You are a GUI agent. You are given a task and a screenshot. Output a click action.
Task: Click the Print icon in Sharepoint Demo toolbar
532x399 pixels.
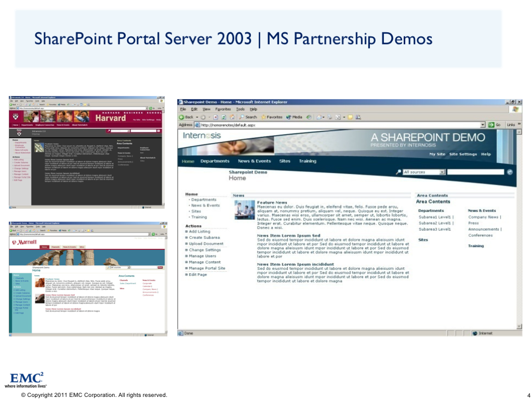[329, 117]
